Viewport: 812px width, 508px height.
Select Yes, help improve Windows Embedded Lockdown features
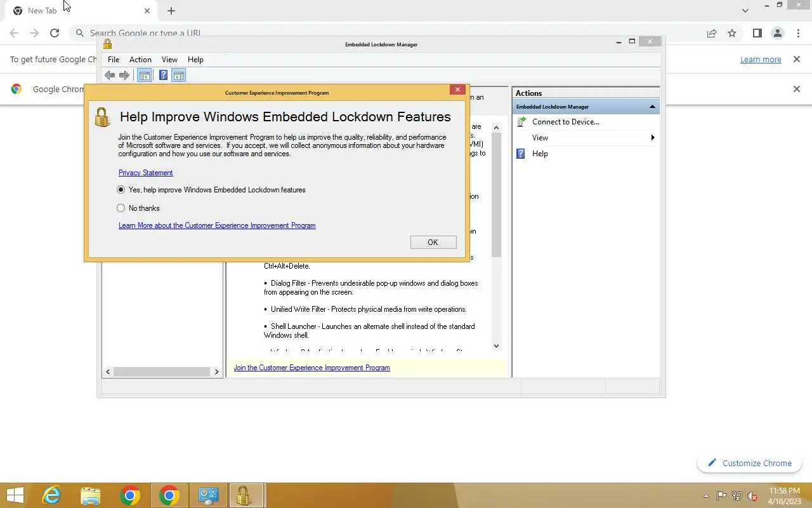click(211, 190)
